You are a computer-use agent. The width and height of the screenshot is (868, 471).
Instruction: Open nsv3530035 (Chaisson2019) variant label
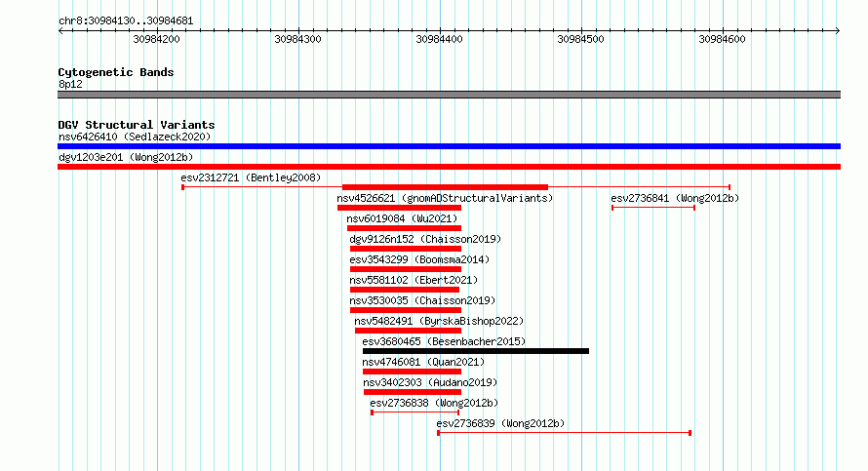(422, 300)
